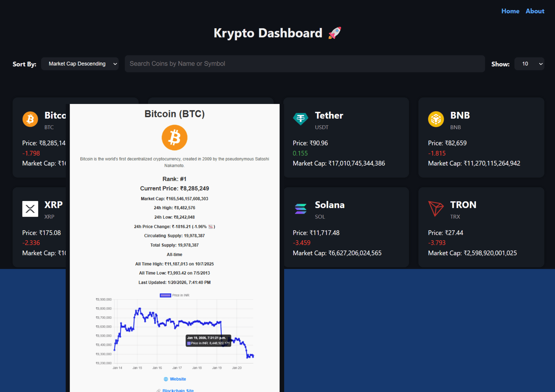
Task: Click the Solana logo icon
Action: [x=301, y=209]
